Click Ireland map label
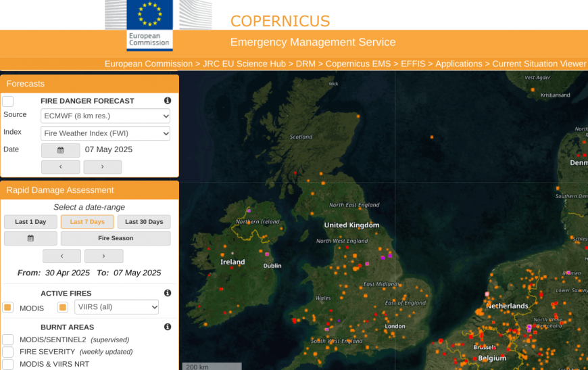588x370 pixels. [232, 262]
